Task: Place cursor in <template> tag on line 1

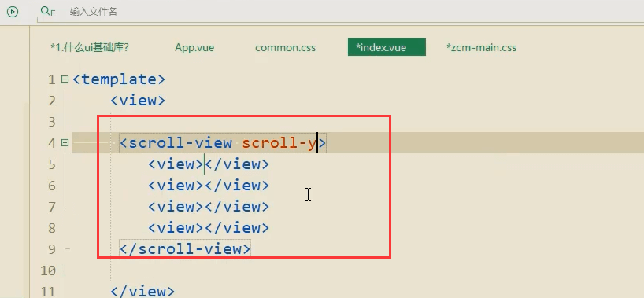Action: point(119,79)
